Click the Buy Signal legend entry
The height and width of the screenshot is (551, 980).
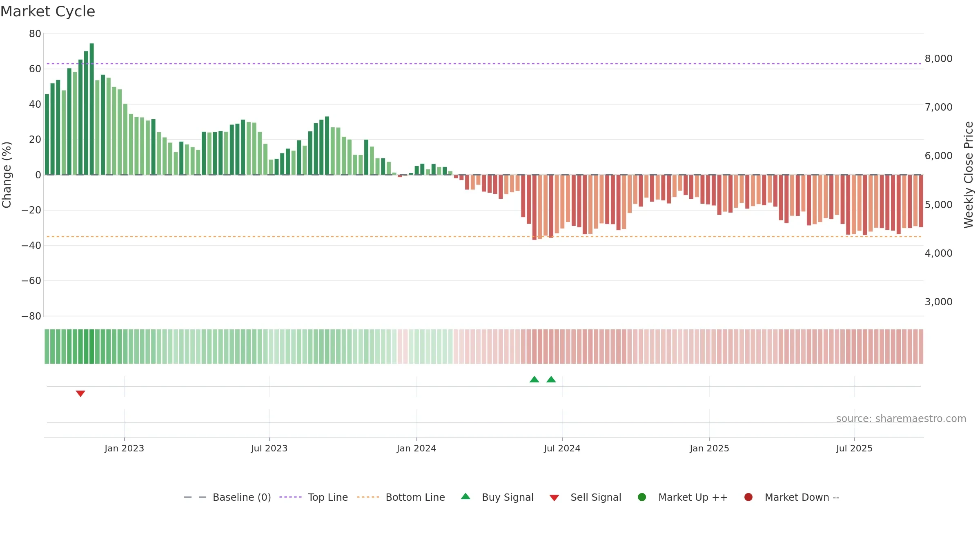(x=497, y=497)
